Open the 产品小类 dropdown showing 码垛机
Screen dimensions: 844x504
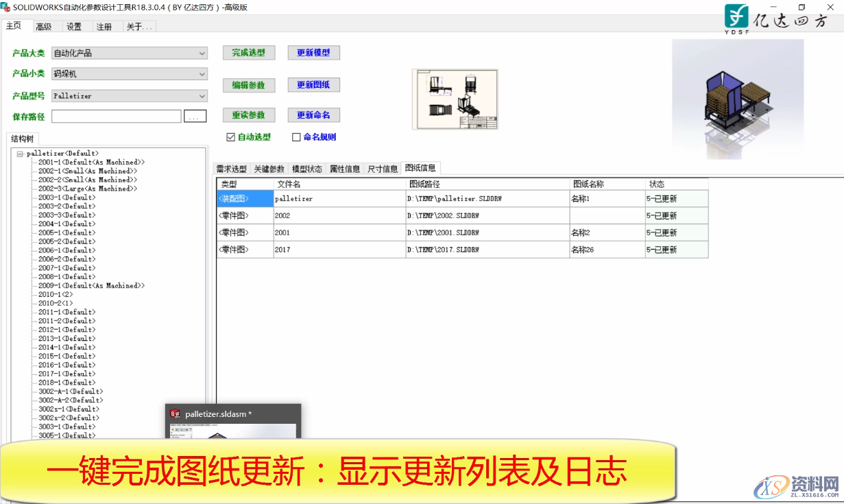click(202, 73)
